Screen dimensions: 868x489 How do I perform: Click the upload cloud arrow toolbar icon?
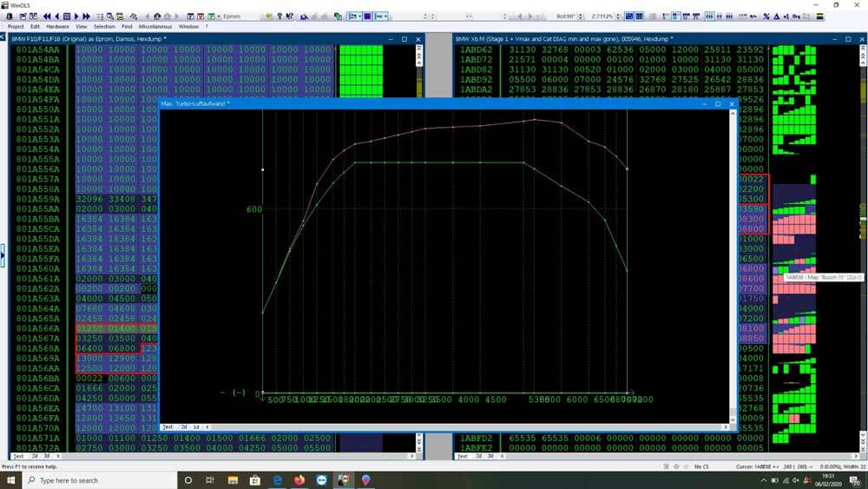157,17
